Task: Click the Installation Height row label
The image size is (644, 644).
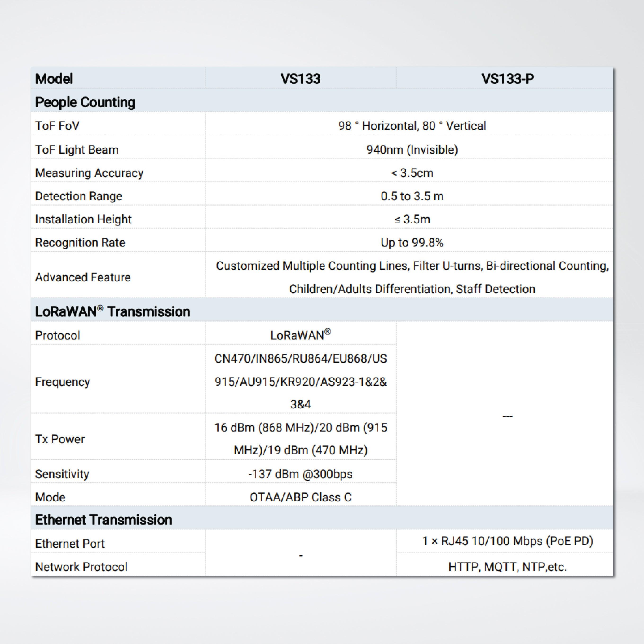Action: pos(83,219)
